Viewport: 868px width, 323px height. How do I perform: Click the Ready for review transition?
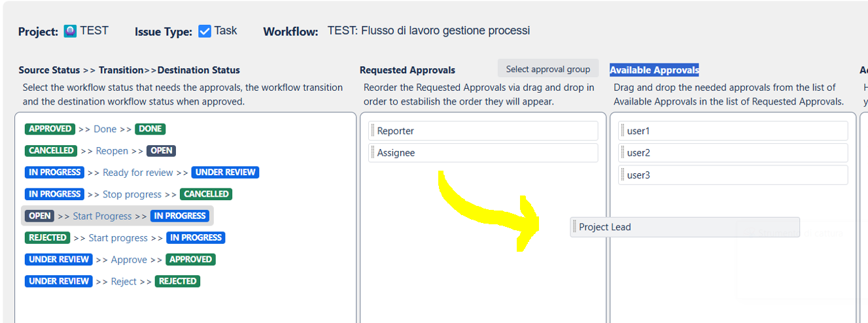click(x=137, y=173)
